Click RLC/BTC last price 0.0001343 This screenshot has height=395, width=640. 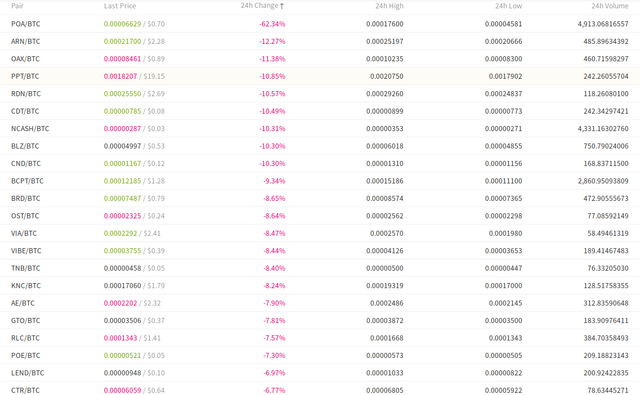pyautogui.click(x=120, y=338)
